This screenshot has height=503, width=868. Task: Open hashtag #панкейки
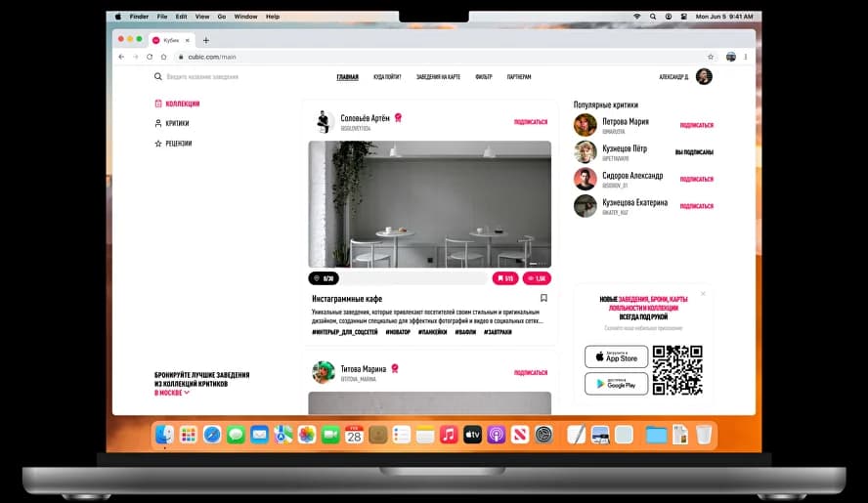(x=432, y=332)
